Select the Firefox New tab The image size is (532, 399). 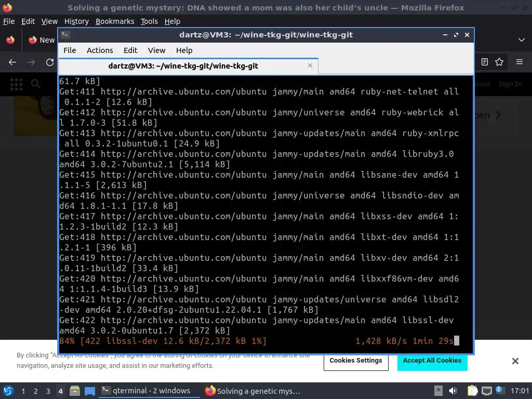(x=42, y=40)
